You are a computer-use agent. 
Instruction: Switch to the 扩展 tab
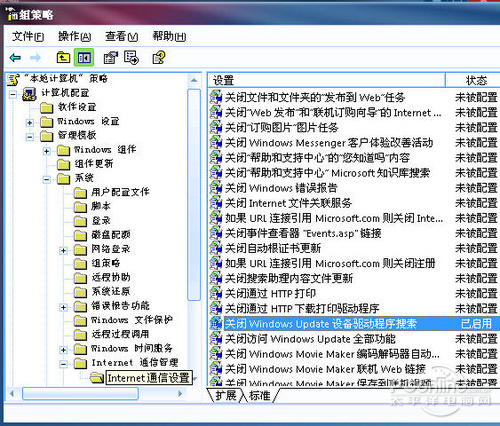coord(225,395)
